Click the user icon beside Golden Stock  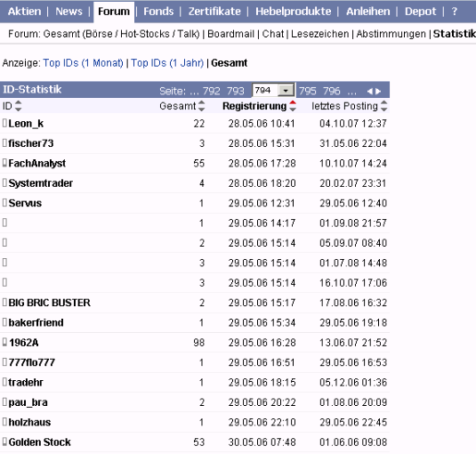point(4,442)
